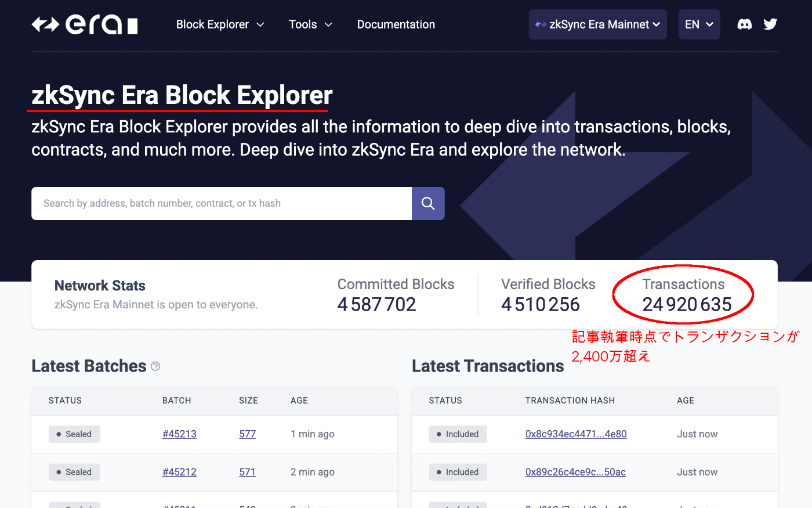The image size is (812, 508).
Task: Click the Committed Blocks value 4 587 702
Action: click(x=377, y=304)
